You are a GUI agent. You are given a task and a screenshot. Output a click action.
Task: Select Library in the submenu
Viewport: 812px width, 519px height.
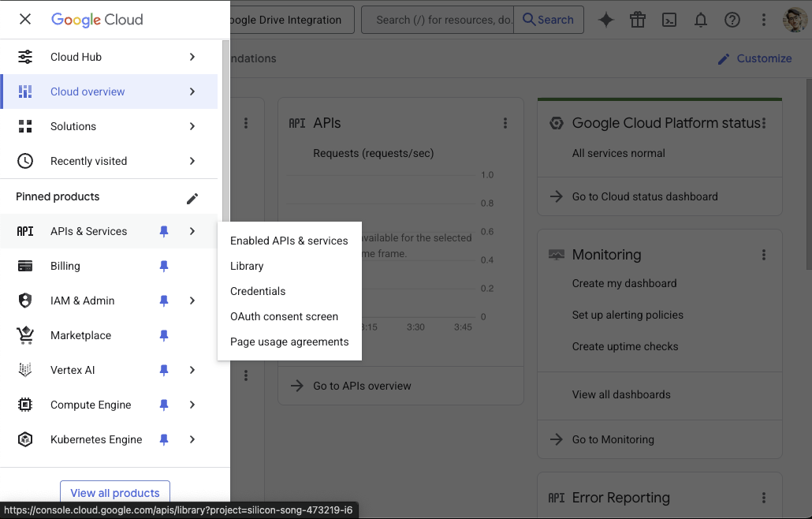tap(289, 266)
